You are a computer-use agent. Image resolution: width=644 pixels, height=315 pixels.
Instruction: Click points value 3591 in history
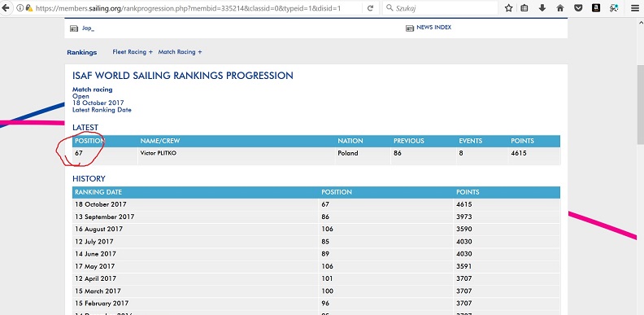point(464,266)
